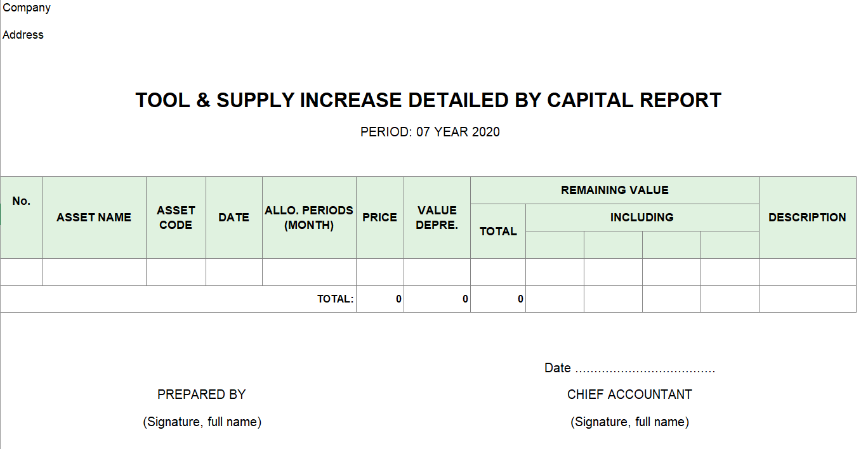This screenshot has height=449, width=868.
Task: Click the empty Description data cell
Action: pyautogui.click(x=807, y=272)
